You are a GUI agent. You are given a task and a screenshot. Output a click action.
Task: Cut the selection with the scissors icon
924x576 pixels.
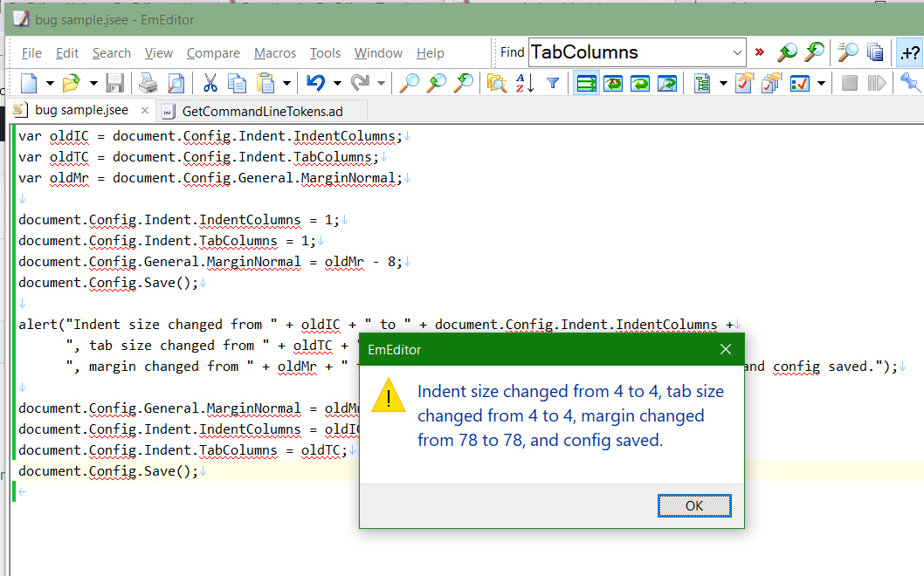pyautogui.click(x=210, y=83)
